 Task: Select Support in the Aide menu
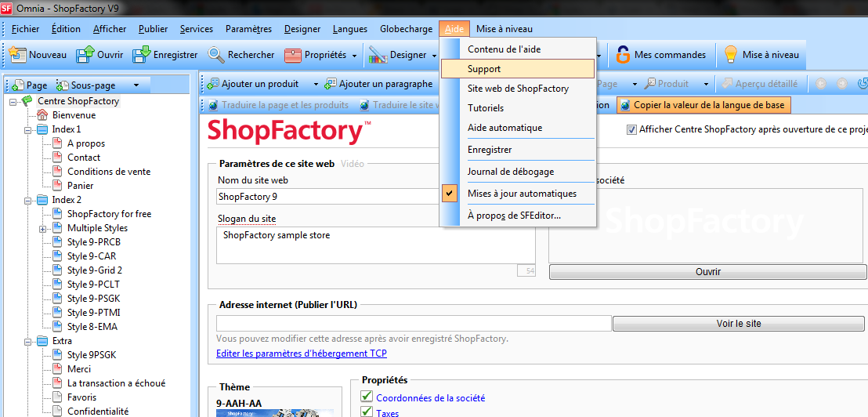click(484, 69)
